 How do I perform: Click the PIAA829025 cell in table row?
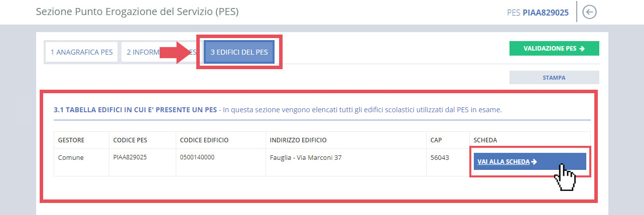coord(132,157)
